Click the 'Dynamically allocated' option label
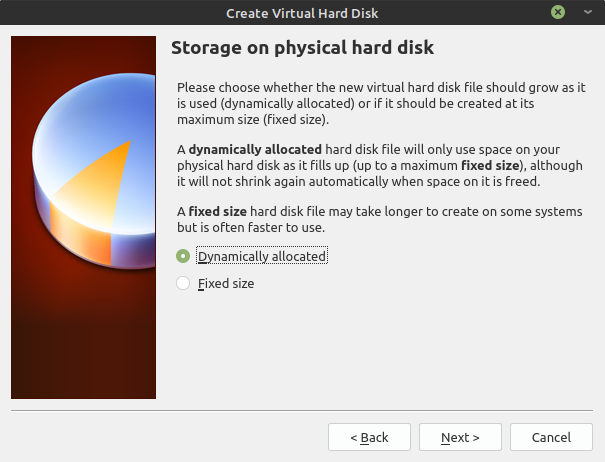The width and height of the screenshot is (605, 462). click(262, 256)
